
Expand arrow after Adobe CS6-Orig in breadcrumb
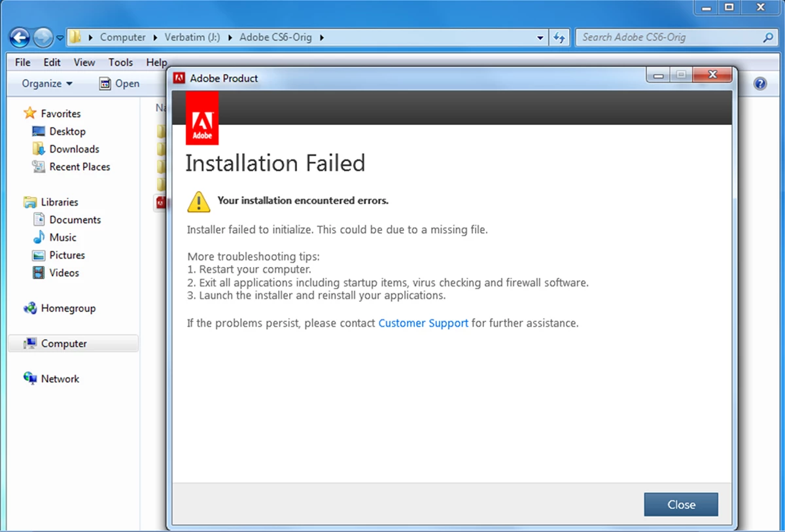point(321,37)
